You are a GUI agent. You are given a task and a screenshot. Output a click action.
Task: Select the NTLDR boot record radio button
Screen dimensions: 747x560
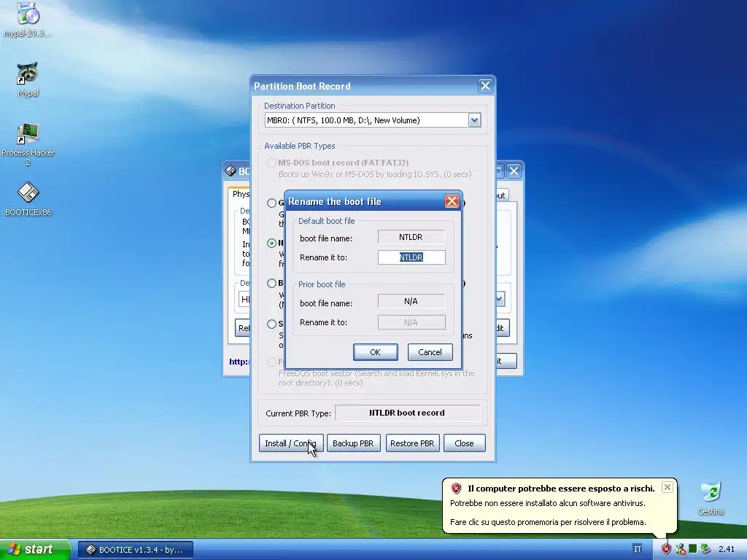(x=271, y=243)
